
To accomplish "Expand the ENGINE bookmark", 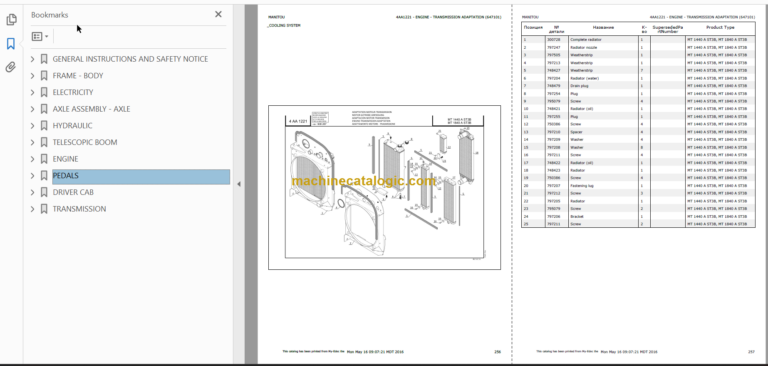I will (33, 159).
